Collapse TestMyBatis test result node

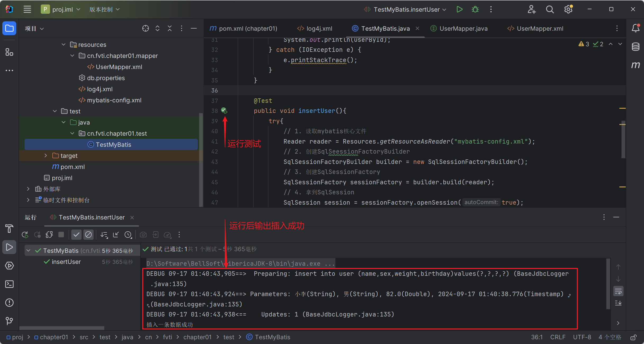coord(29,250)
